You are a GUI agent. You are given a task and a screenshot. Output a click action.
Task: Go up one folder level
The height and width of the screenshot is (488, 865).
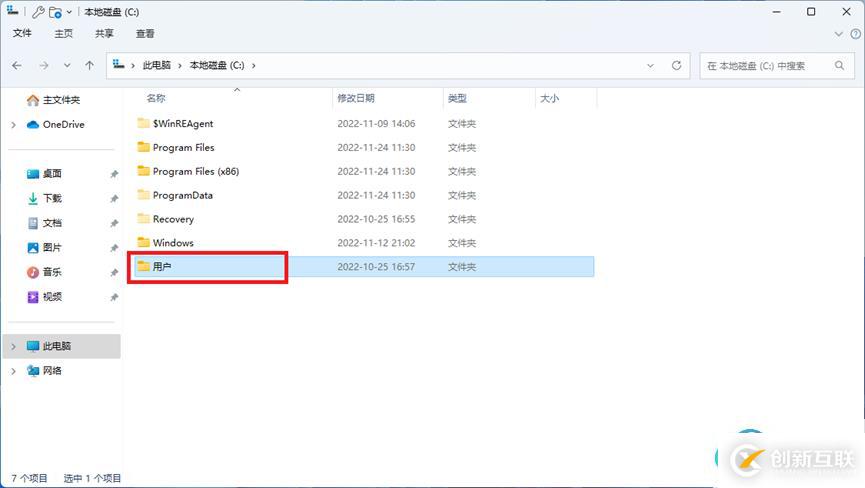(x=89, y=66)
